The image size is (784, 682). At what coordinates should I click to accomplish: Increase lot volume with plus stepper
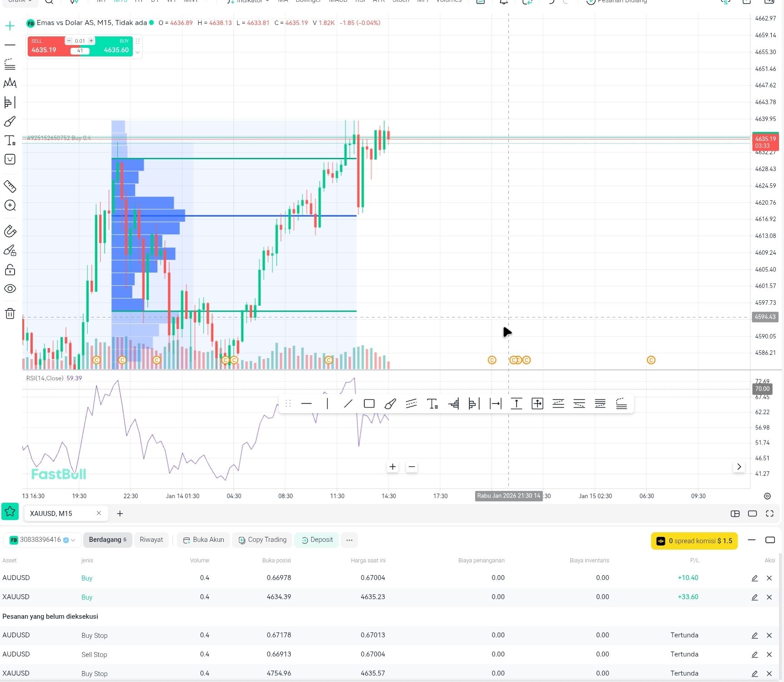pyautogui.click(x=91, y=41)
